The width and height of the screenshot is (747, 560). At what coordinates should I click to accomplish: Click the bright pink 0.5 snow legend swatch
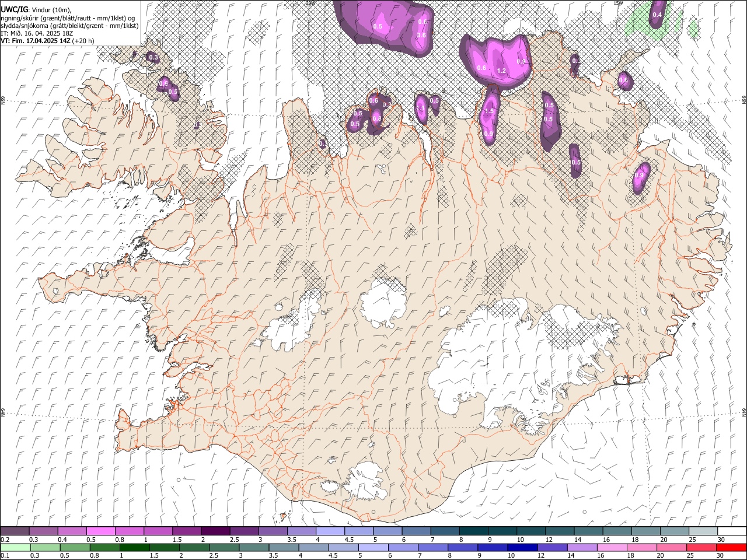point(100,531)
